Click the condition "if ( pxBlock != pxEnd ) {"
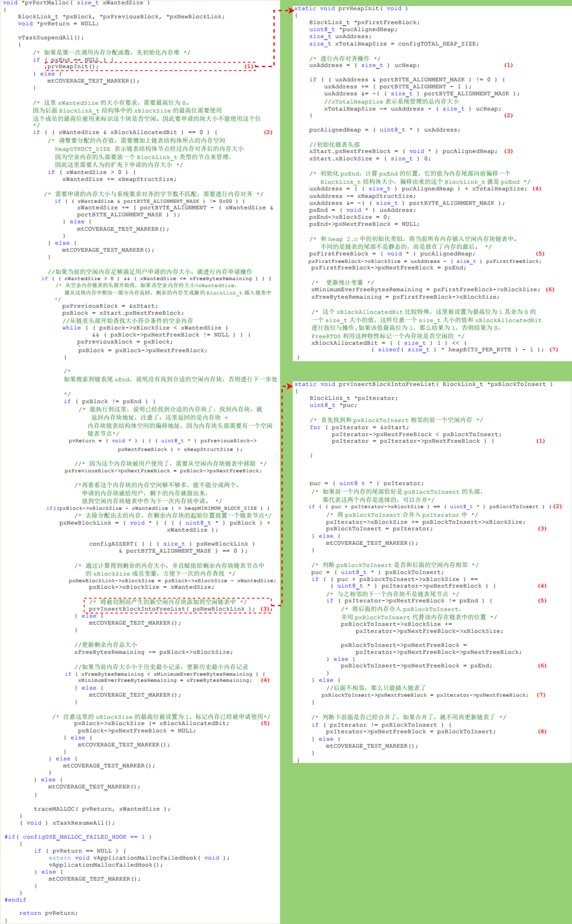The height and width of the screenshot is (924, 572). pos(109,402)
